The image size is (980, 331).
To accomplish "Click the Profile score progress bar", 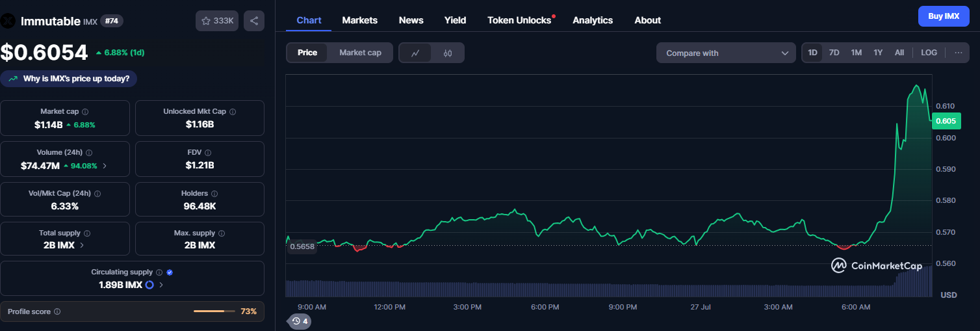I will tap(213, 311).
